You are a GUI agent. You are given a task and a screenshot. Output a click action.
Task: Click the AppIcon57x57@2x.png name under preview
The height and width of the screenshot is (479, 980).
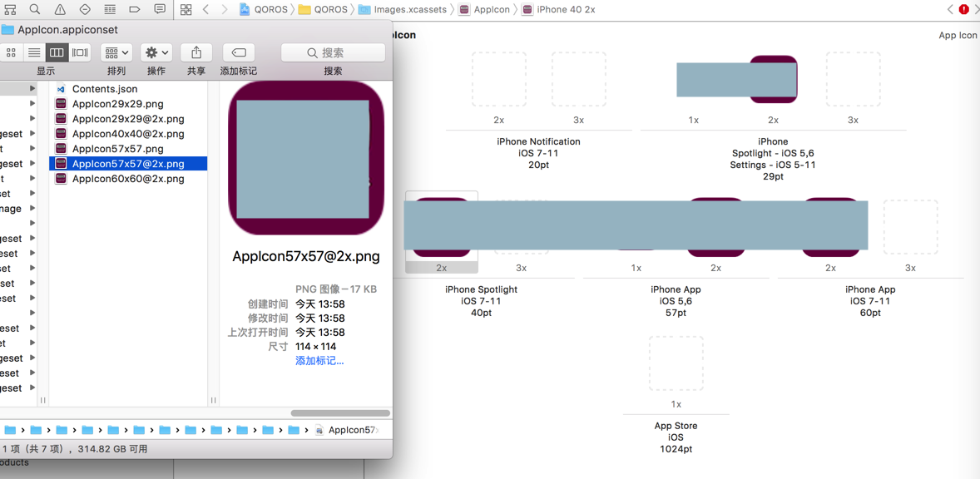tap(306, 257)
